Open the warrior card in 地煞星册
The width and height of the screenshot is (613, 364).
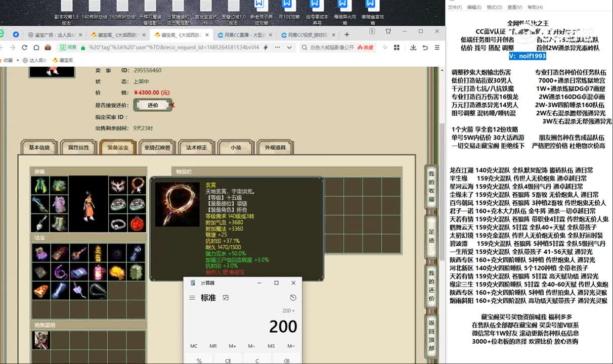(x=41, y=340)
